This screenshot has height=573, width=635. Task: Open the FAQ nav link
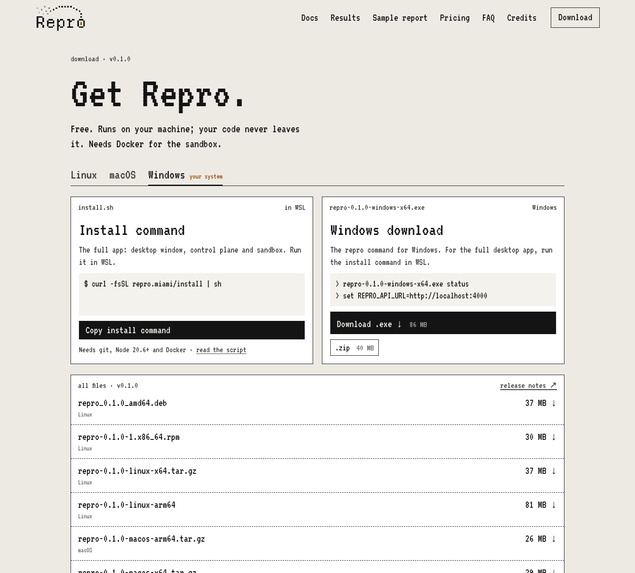click(488, 18)
